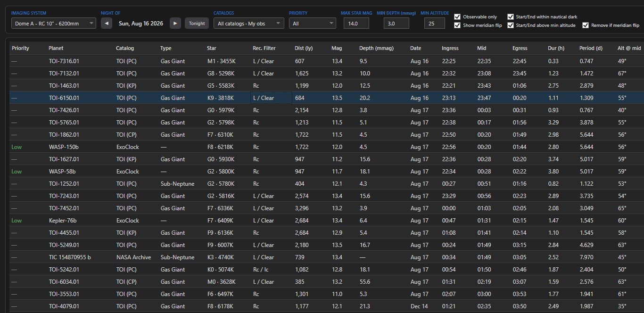
Task: Sort by the Priority column header
Action: pyautogui.click(x=20, y=48)
